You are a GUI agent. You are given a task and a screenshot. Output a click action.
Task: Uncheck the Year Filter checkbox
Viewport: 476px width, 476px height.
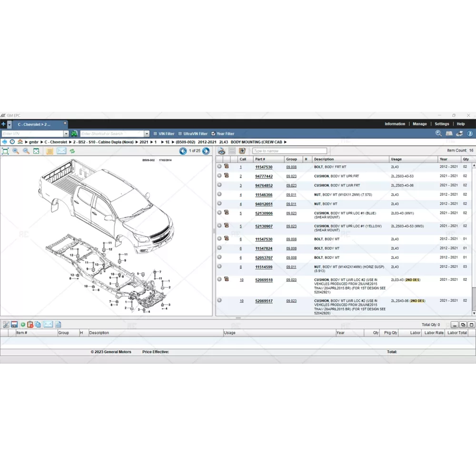[x=213, y=134]
